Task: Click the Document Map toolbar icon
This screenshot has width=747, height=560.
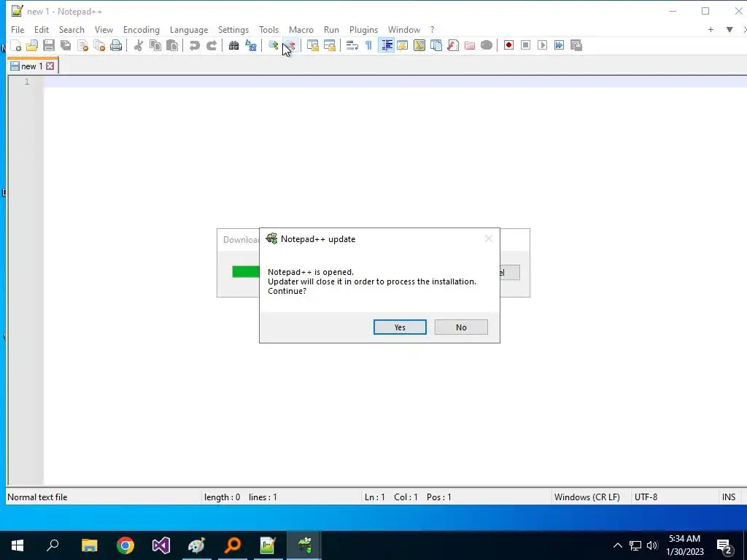Action: click(x=419, y=46)
